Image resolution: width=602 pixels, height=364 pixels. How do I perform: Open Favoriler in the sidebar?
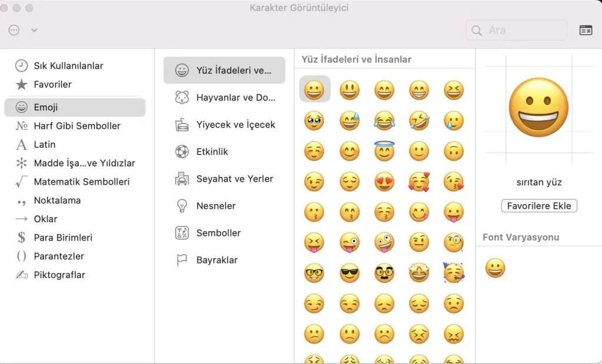(75, 85)
